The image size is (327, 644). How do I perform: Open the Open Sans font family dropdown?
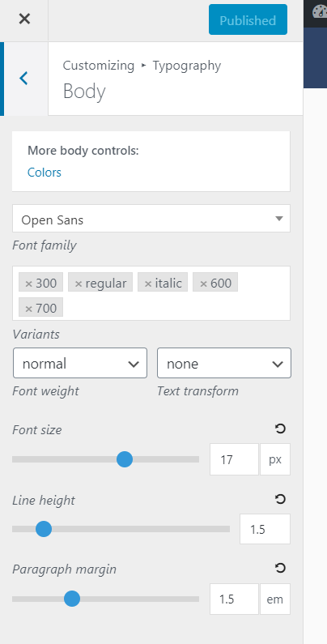click(151, 219)
